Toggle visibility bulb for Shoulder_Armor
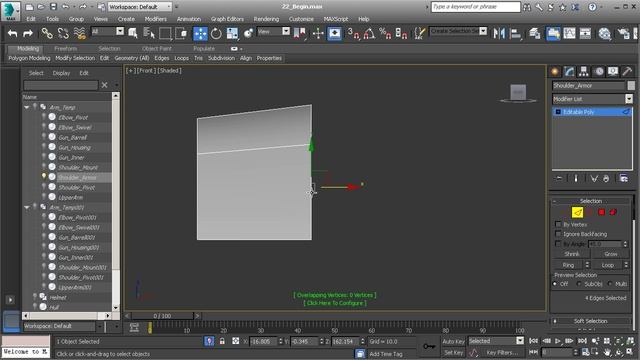The height and width of the screenshot is (360, 640). [44, 177]
